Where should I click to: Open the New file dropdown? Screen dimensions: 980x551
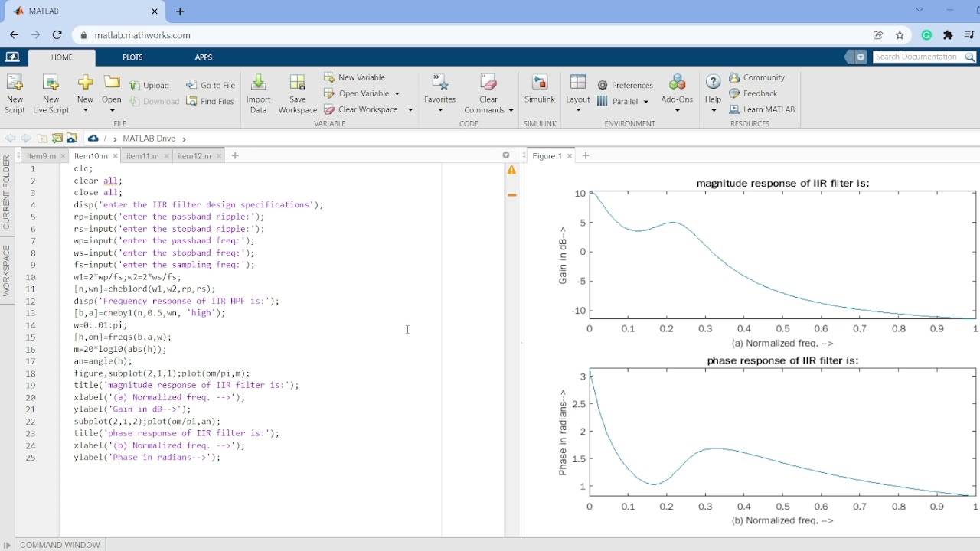[x=85, y=110]
